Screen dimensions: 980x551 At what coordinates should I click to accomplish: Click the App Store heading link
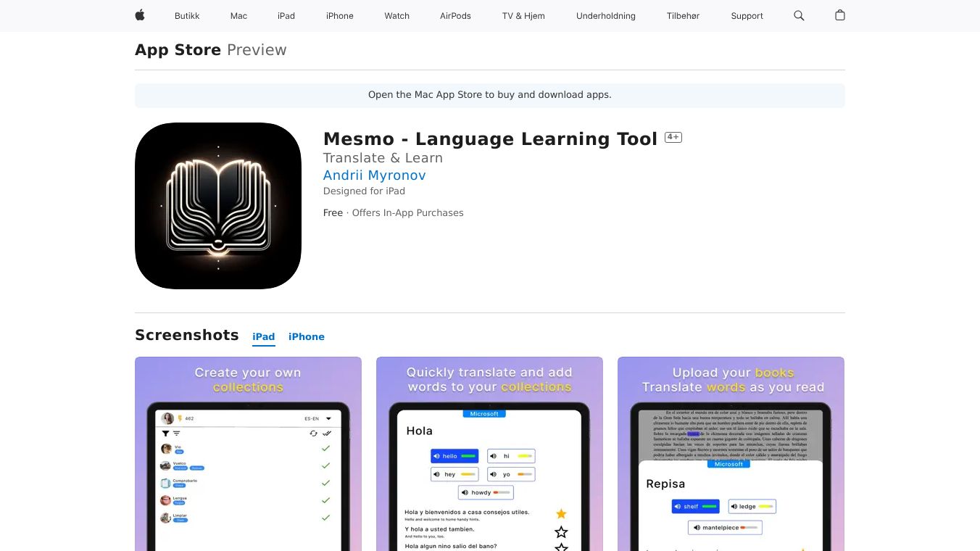[x=178, y=50]
